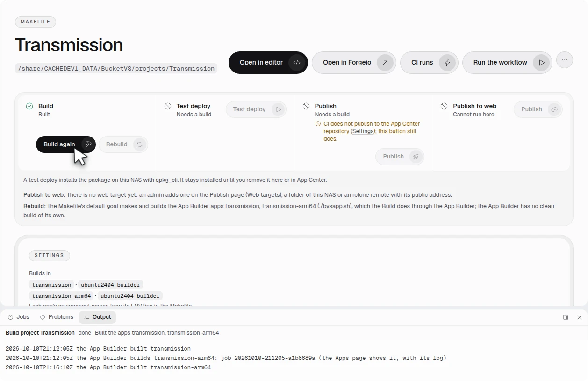The image size is (588, 381).
Task: Click the clock icon on Jobs tab
Action: (x=11, y=317)
